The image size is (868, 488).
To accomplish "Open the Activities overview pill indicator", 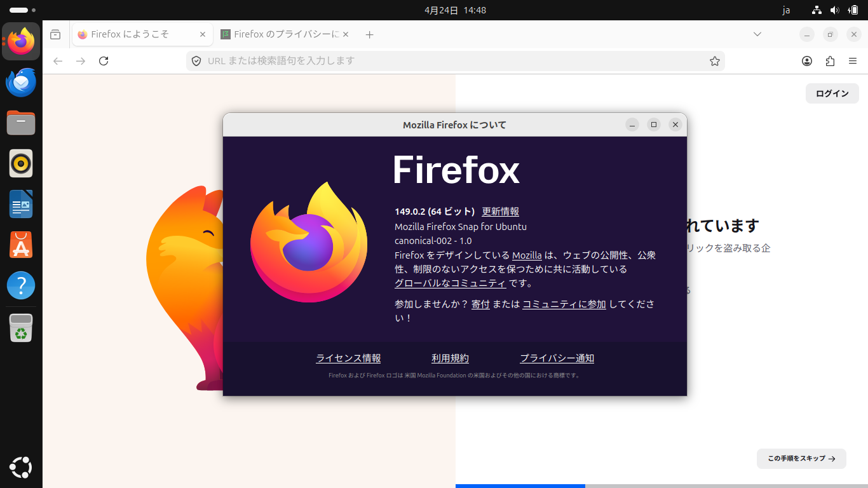I will 23,10.
